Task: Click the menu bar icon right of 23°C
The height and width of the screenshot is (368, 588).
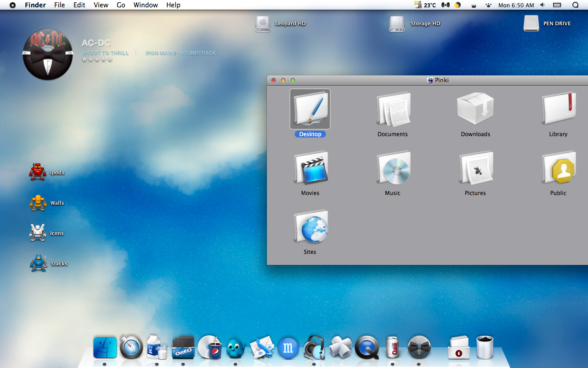Action: click(445, 5)
